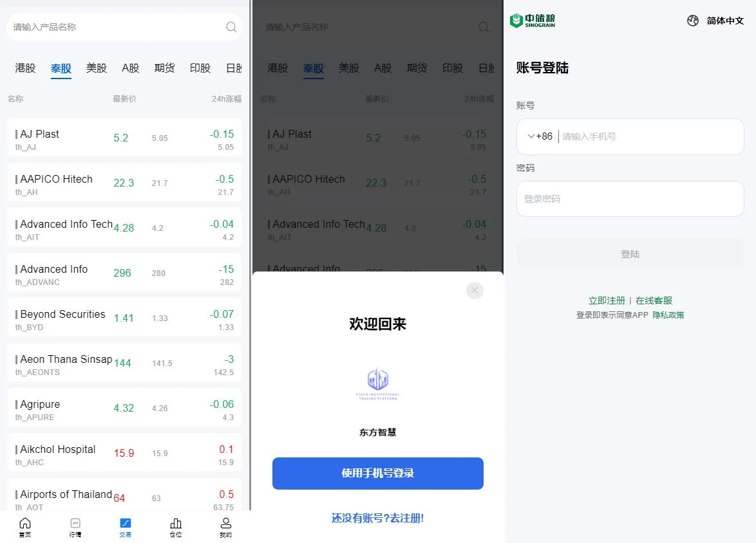756x543 pixels.
Task: Open the positions chart icon in bottom bar
Action: click(x=176, y=527)
